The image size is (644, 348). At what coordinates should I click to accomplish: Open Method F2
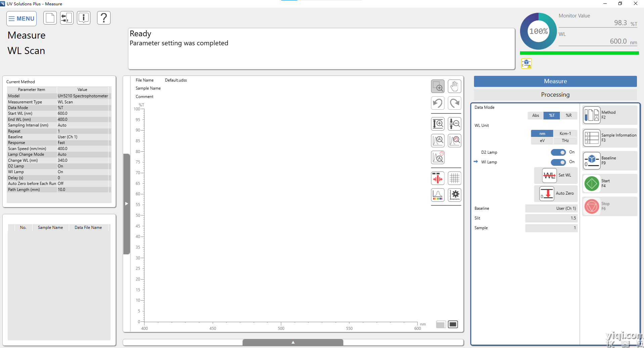610,115
